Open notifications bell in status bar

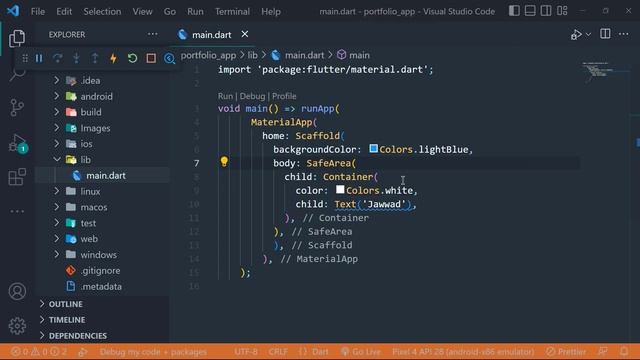(x=624, y=351)
